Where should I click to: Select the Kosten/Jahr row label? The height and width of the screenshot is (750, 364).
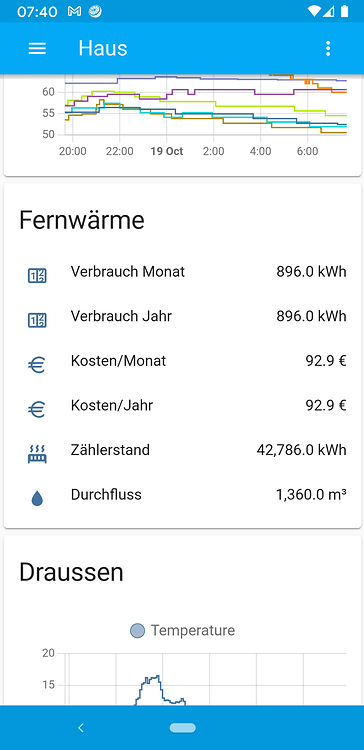coord(112,406)
